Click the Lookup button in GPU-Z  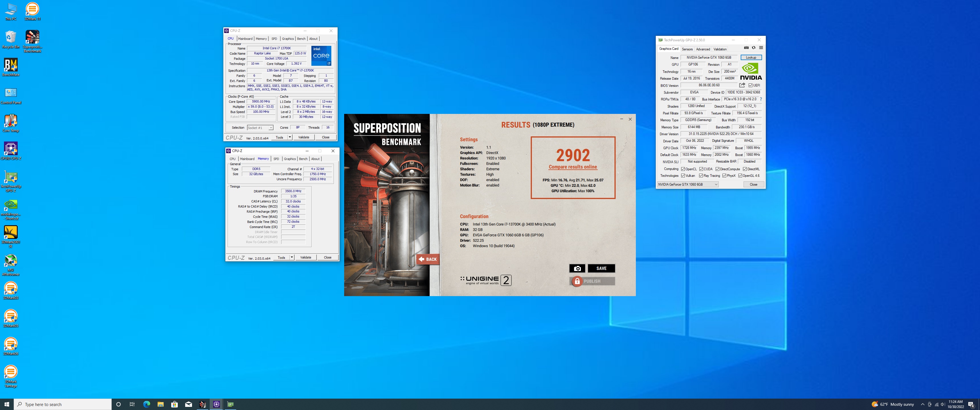point(751,58)
